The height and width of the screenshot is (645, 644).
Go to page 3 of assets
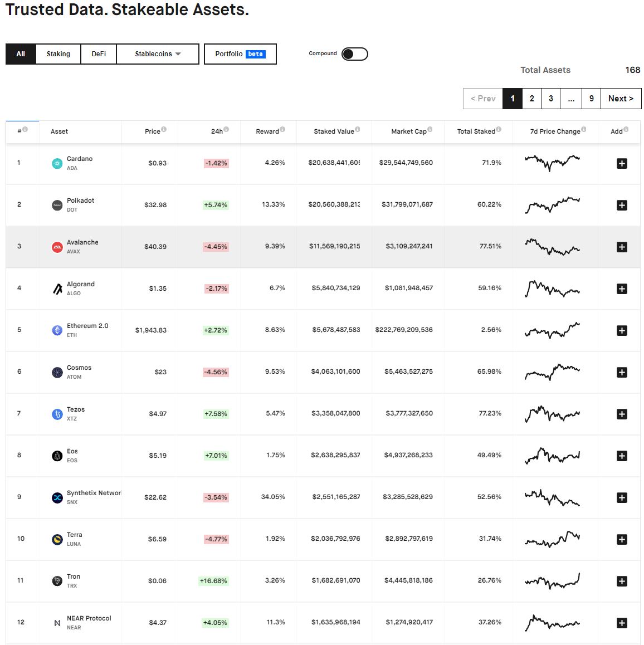point(550,99)
